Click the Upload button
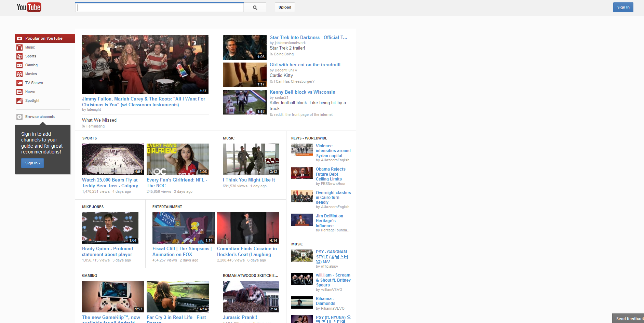Viewport: 644px width, 323px height. click(285, 8)
